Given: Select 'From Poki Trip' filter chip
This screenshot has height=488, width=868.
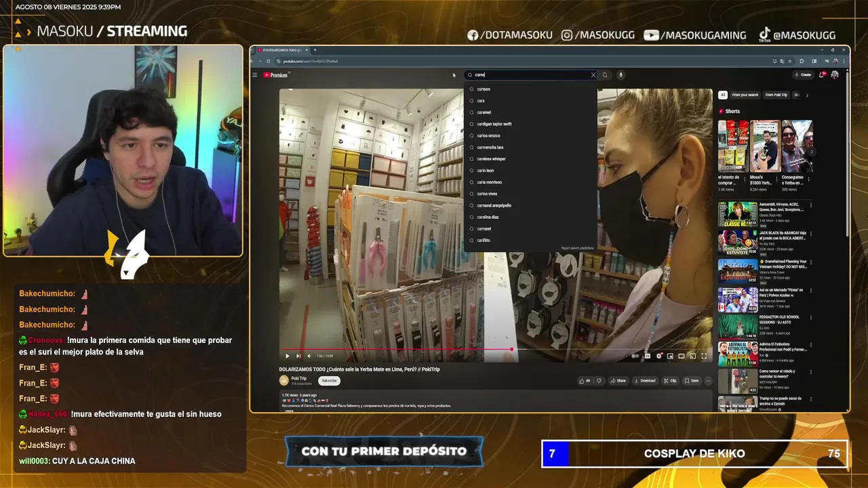Looking at the screenshot, I should [x=776, y=95].
